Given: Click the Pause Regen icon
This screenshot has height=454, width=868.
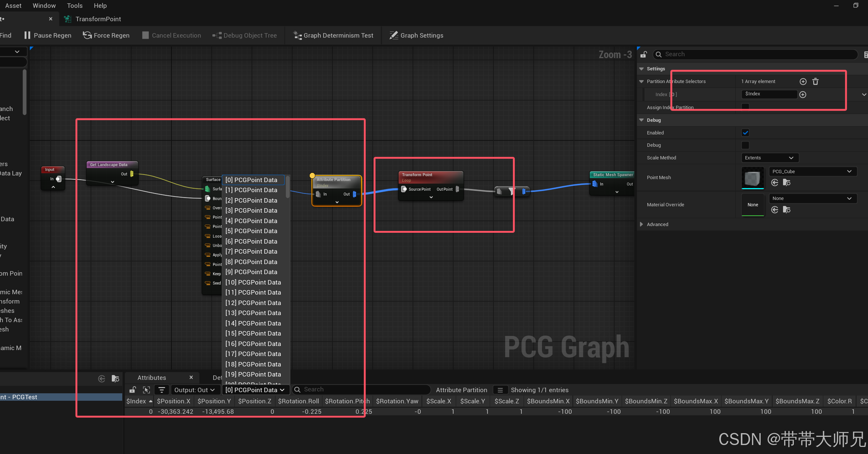Looking at the screenshot, I should (27, 35).
